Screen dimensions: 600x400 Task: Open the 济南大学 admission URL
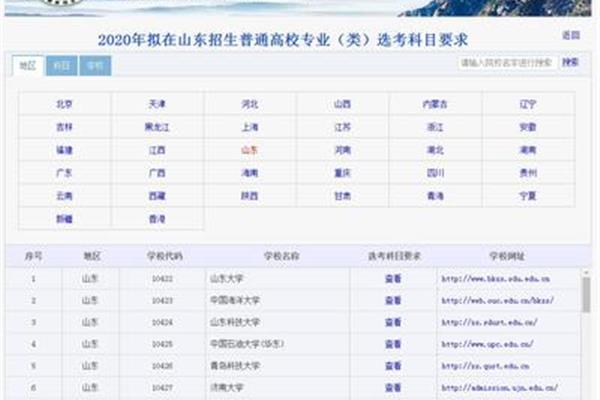[x=500, y=388]
